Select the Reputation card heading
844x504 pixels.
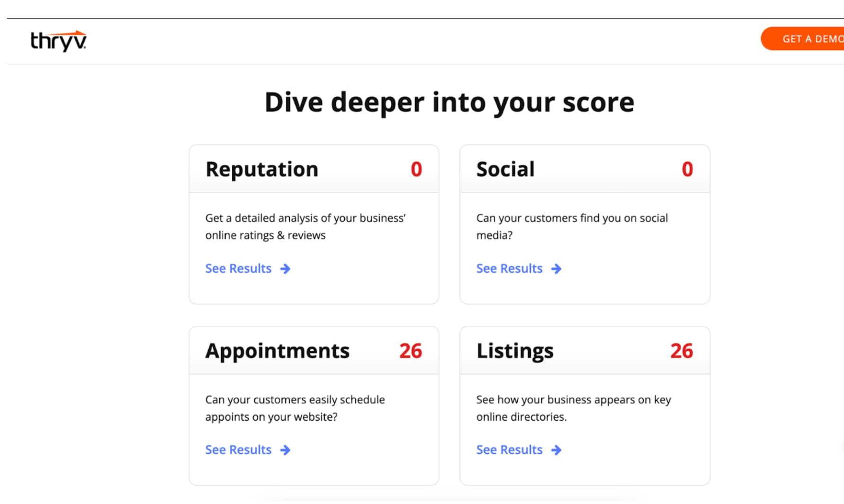(x=262, y=169)
